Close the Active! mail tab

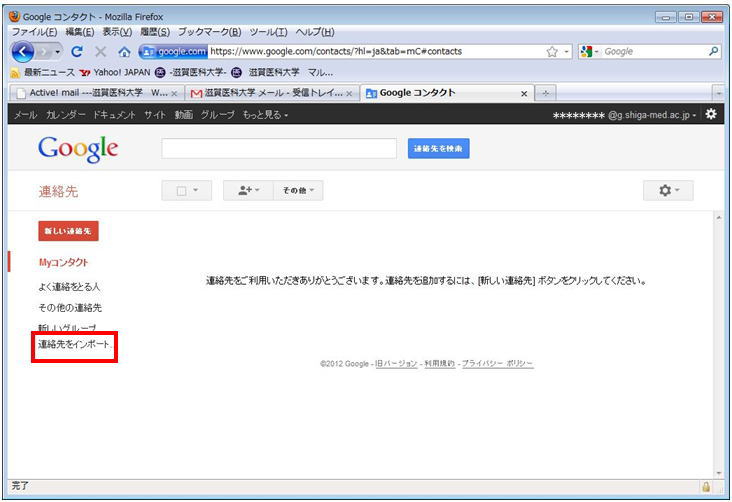pos(174,93)
